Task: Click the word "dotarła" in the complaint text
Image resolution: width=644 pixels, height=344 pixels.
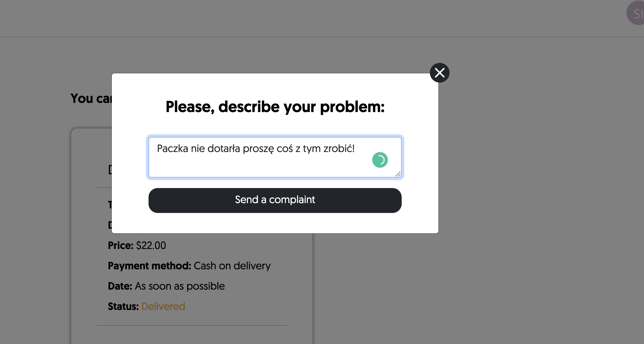Action: [x=224, y=149]
